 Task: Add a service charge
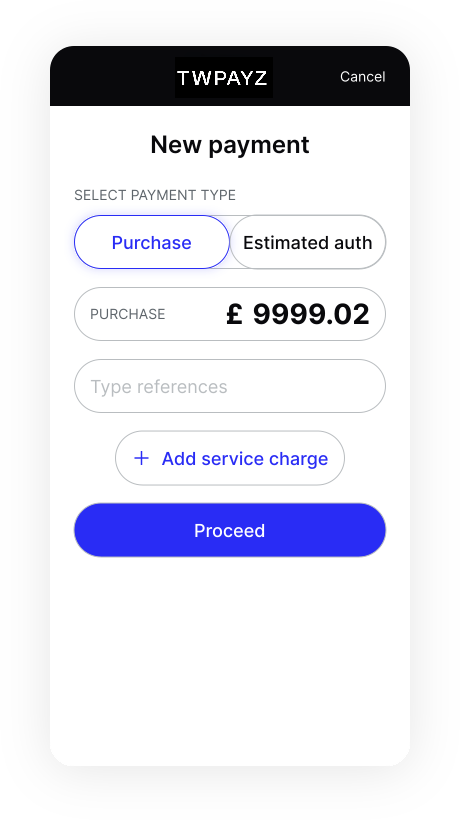[x=230, y=458]
